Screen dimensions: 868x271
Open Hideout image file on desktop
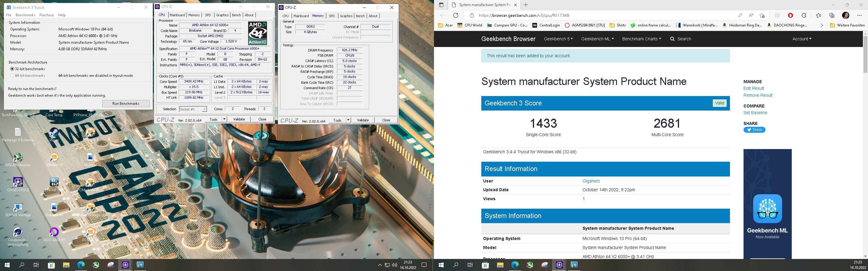[90, 160]
